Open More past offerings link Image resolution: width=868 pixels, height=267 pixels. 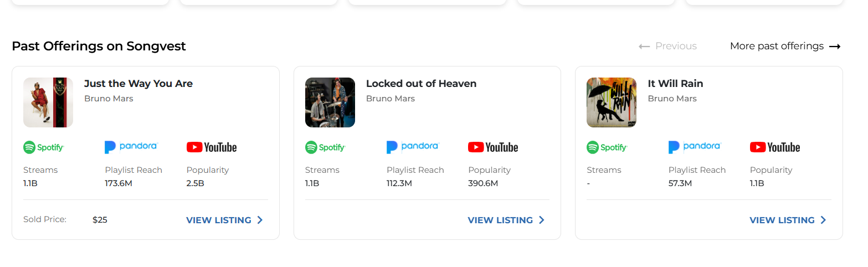tap(785, 46)
